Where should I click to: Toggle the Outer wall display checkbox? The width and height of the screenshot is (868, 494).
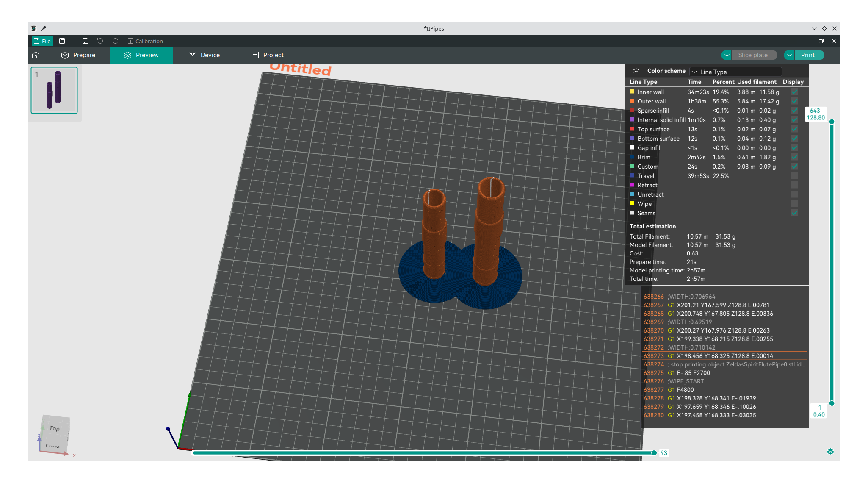point(794,101)
